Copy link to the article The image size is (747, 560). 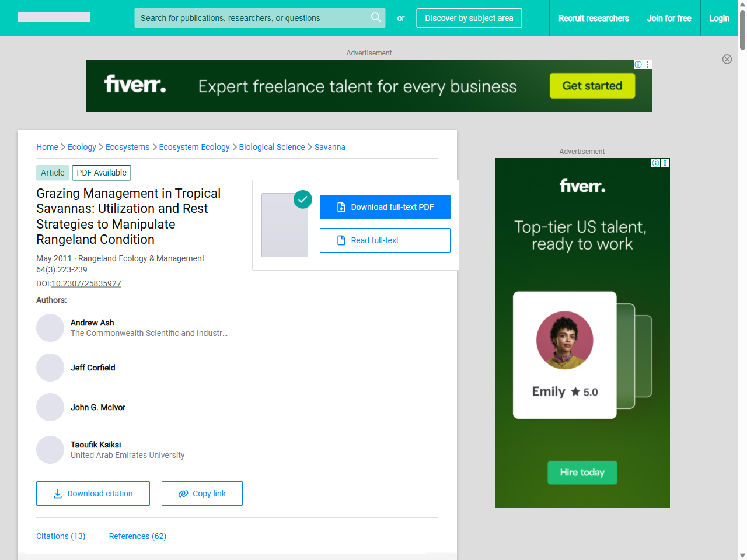tap(202, 494)
